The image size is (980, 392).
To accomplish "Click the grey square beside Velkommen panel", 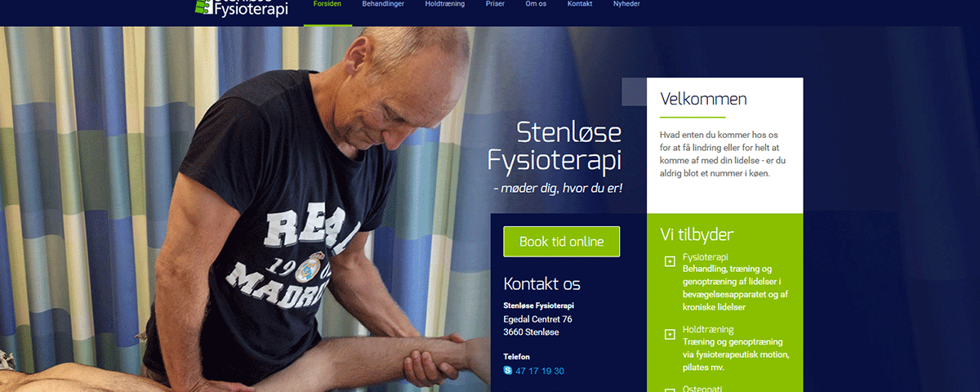I will click(x=635, y=91).
